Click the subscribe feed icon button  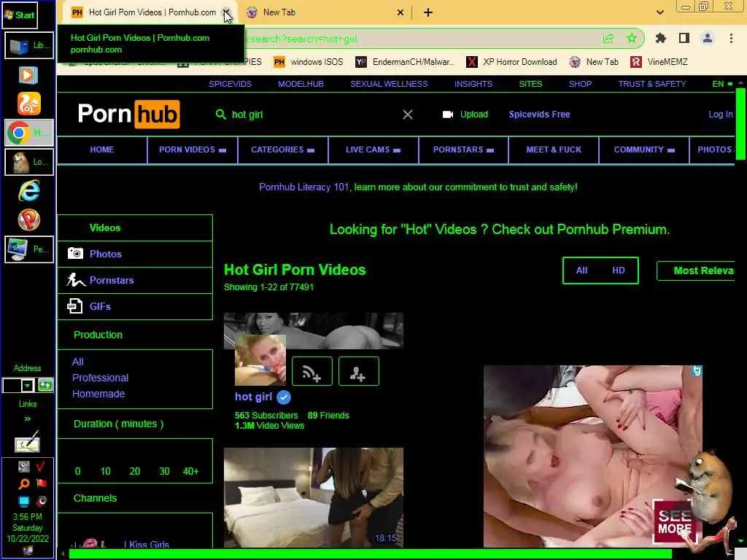click(x=311, y=371)
